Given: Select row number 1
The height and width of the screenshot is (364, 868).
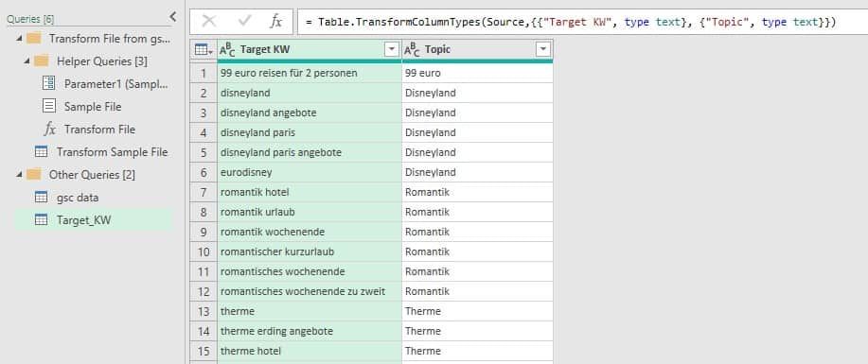Looking at the screenshot, I should tap(204, 73).
